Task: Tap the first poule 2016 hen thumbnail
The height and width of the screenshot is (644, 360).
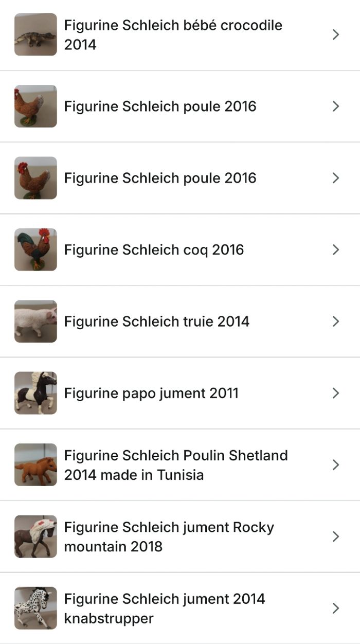Action: coord(35,106)
